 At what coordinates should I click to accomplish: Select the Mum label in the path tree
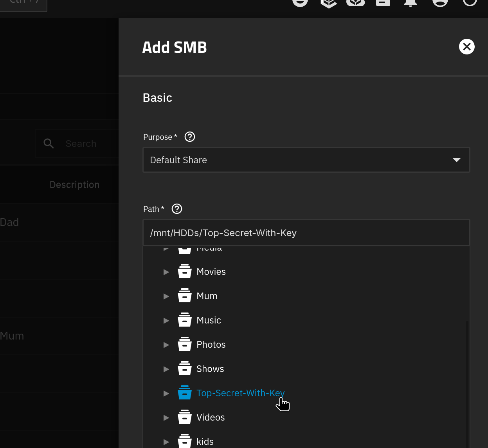[x=207, y=296]
